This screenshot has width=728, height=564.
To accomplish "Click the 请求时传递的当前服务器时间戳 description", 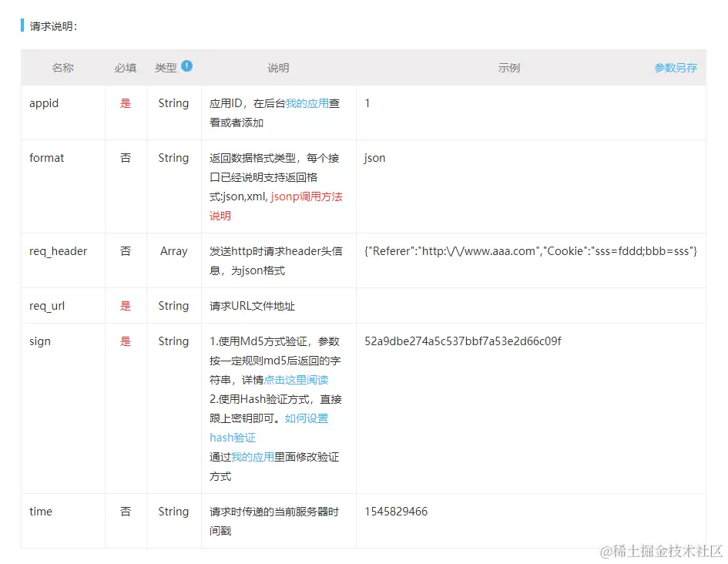I will 274,521.
